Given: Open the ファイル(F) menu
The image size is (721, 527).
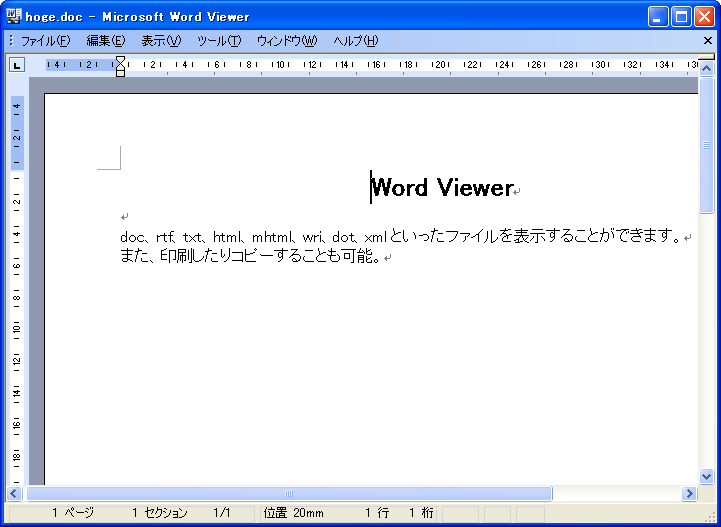Looking at the screenshot, I should click(46, 41).
